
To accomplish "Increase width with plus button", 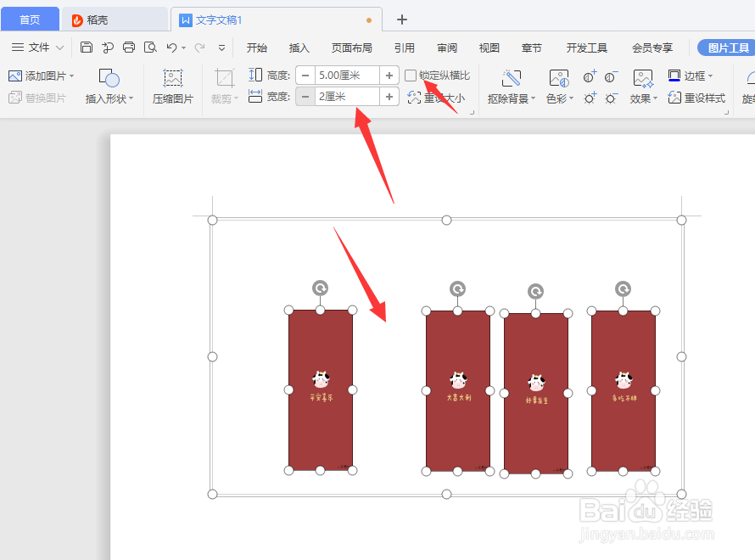I will click(x=389, y=97).
